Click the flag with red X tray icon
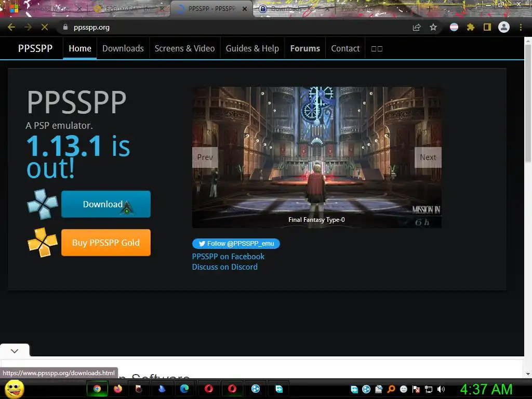Viewport: 532px width, 399px height. pos(416,389)
